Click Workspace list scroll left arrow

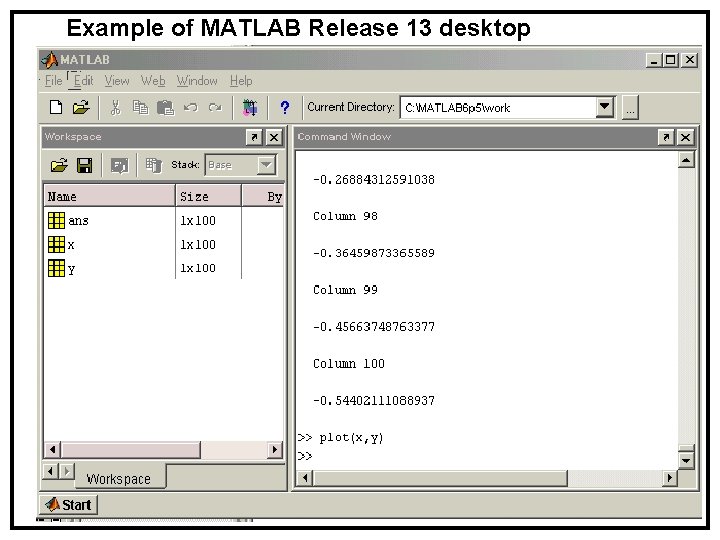tap(52, 450)
